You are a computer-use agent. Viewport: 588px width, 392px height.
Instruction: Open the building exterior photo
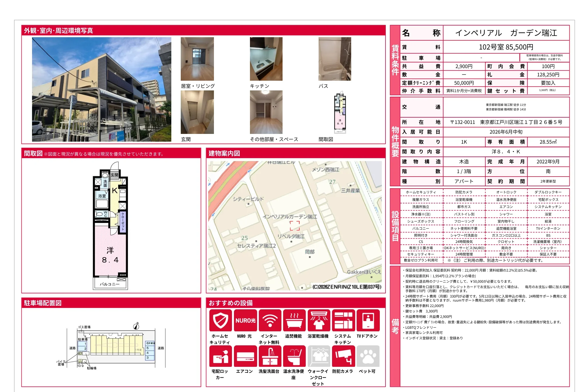(102, 89)
